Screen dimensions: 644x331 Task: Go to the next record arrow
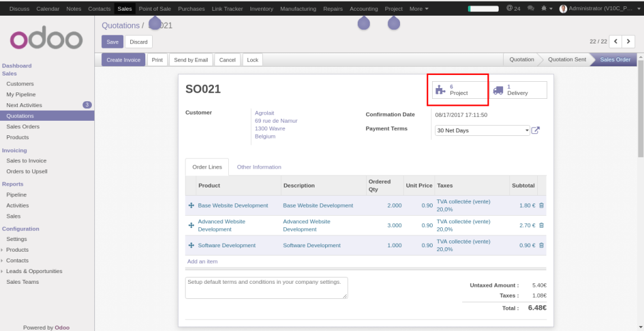click(x=628, y=42)
